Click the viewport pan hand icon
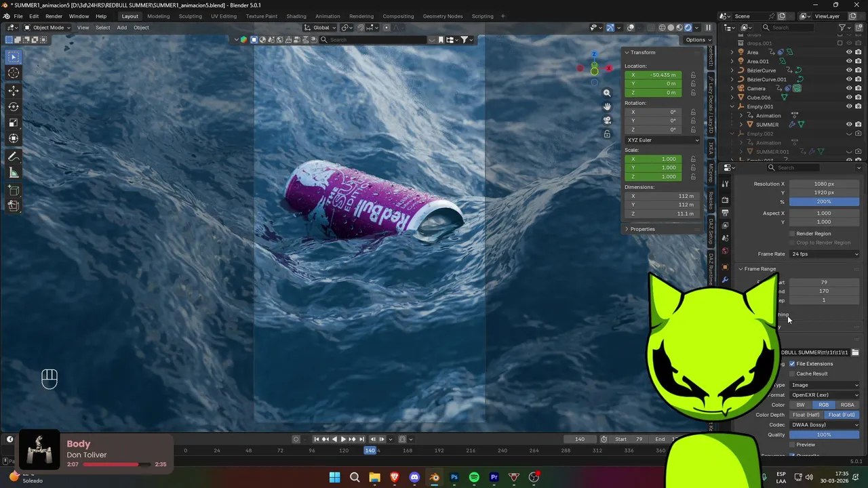Screen dimensions: 868x488 pos(607,106)
